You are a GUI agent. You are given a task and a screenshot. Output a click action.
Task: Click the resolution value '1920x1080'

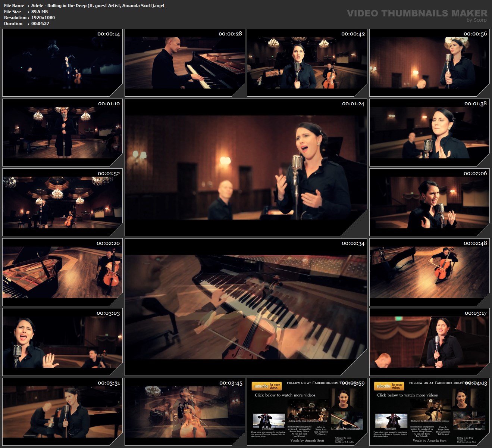43,18
